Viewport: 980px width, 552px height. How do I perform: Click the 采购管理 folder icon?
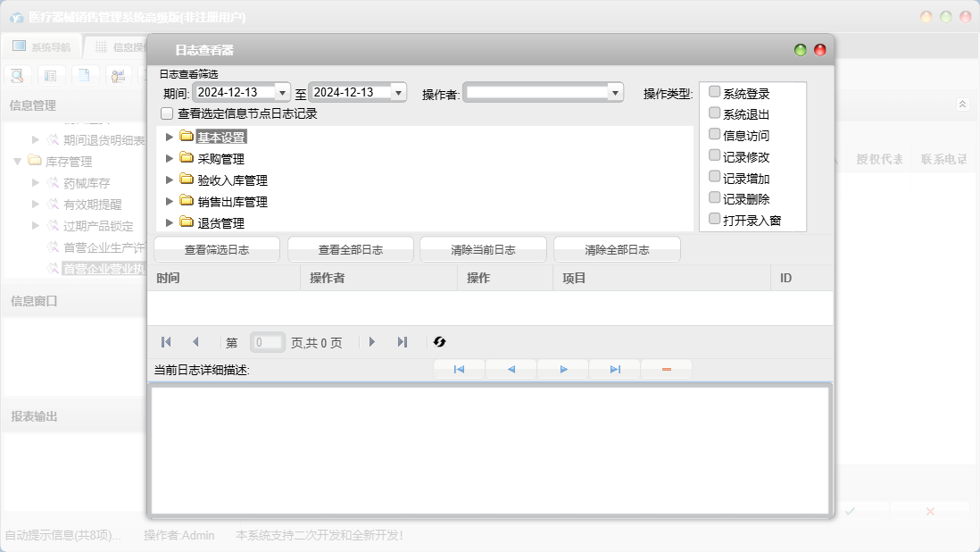187,157
